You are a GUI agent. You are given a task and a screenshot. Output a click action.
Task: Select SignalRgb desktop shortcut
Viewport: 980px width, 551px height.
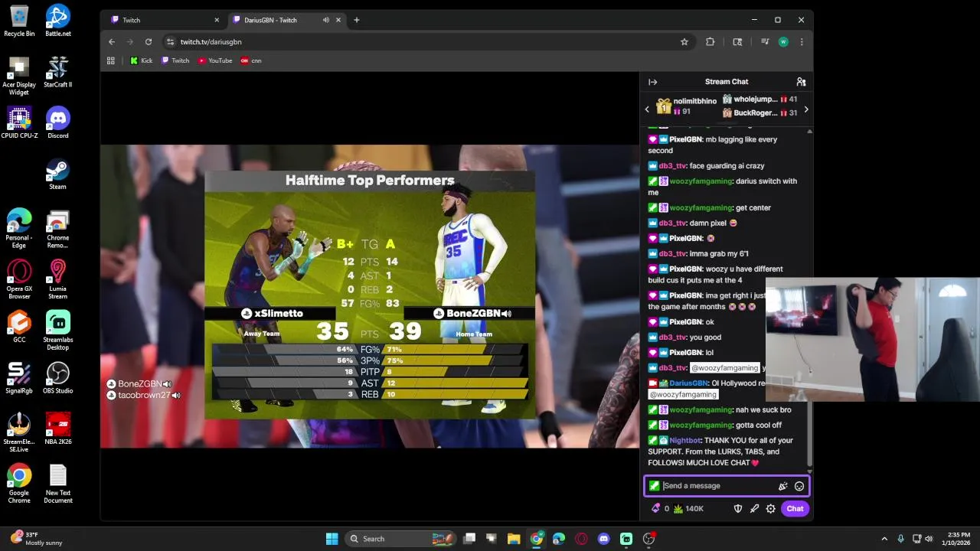tap(19, 378)
